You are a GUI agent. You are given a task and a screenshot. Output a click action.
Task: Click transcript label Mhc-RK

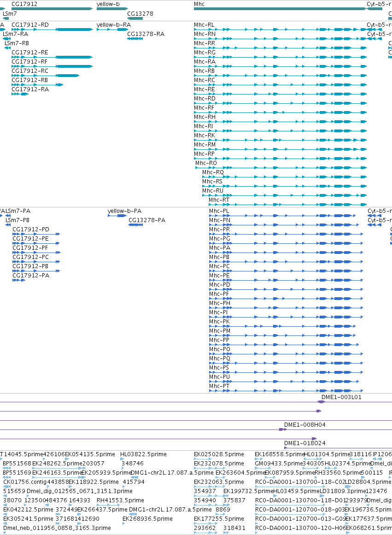click(205, 135)
